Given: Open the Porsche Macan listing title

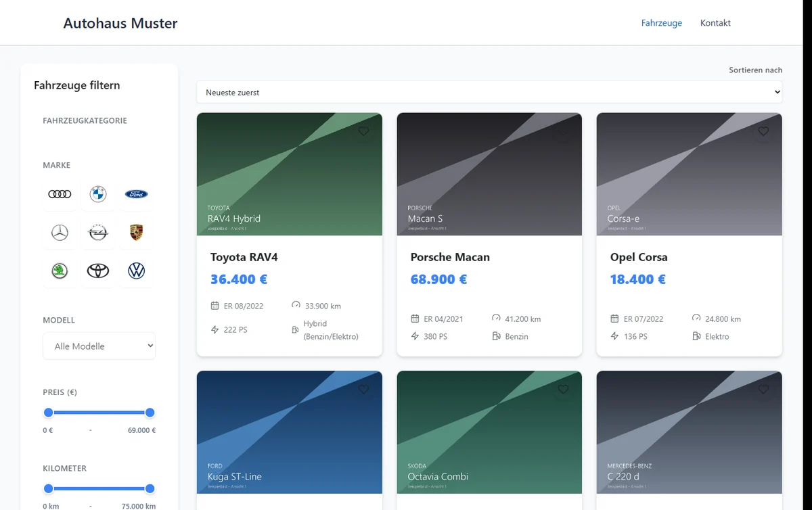Looking at the screenshot, I should tap(450, 257).
